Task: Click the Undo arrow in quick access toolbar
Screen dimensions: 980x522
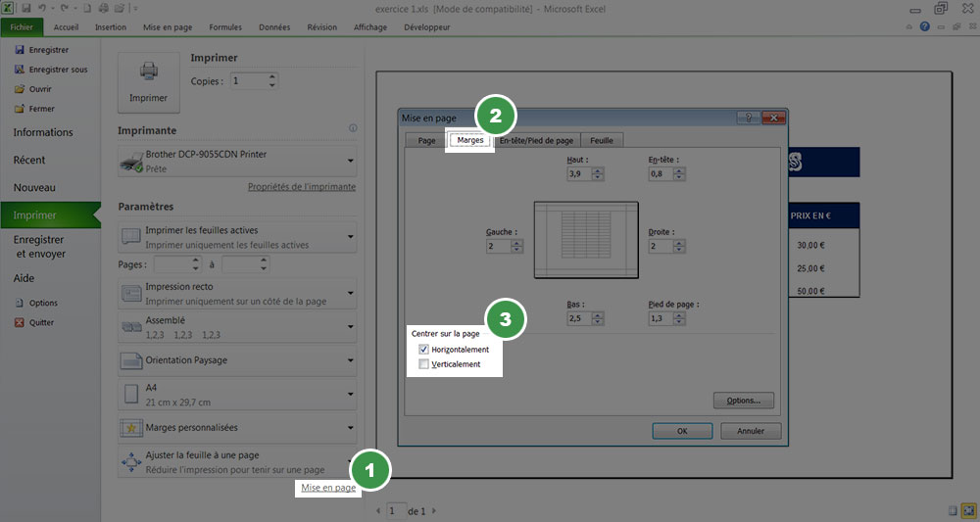Action: click(x=42, y=9)
